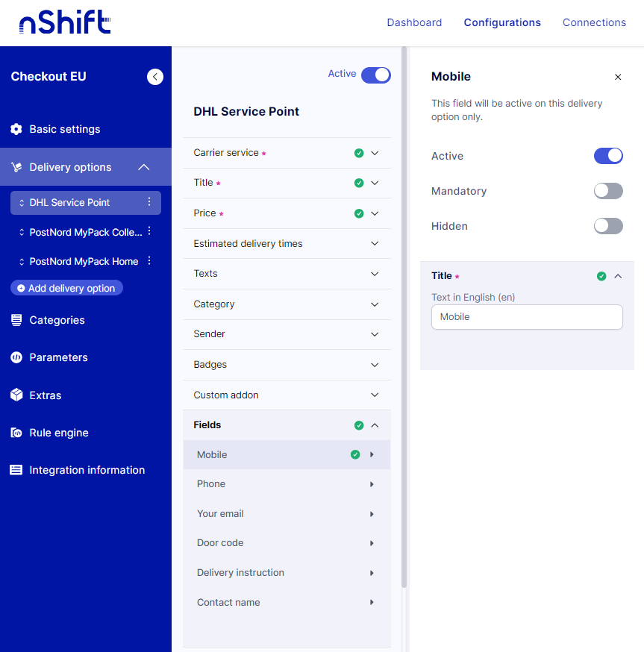Open the Dashboard tab
Screen dimensions: 644x652
pos(414,22)
